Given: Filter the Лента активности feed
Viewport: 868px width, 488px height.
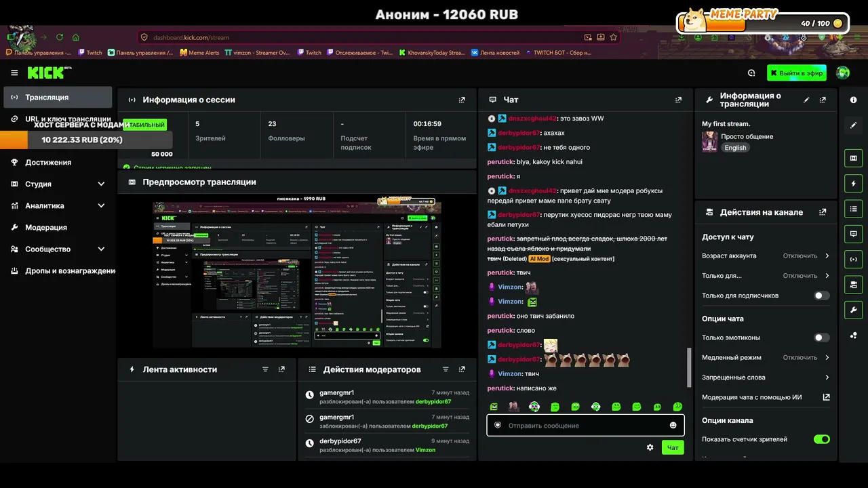Looking at the screenshot, I should 265,369.
